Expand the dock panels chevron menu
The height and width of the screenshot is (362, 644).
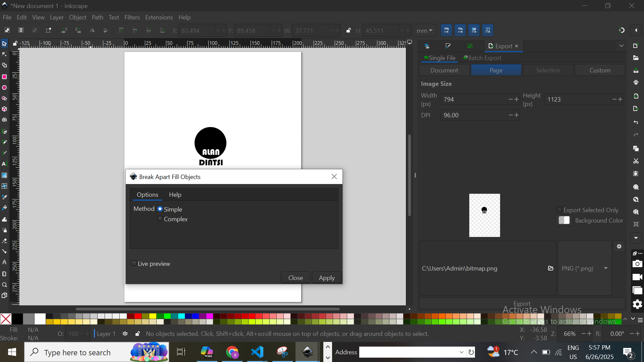tap(622, 46)
